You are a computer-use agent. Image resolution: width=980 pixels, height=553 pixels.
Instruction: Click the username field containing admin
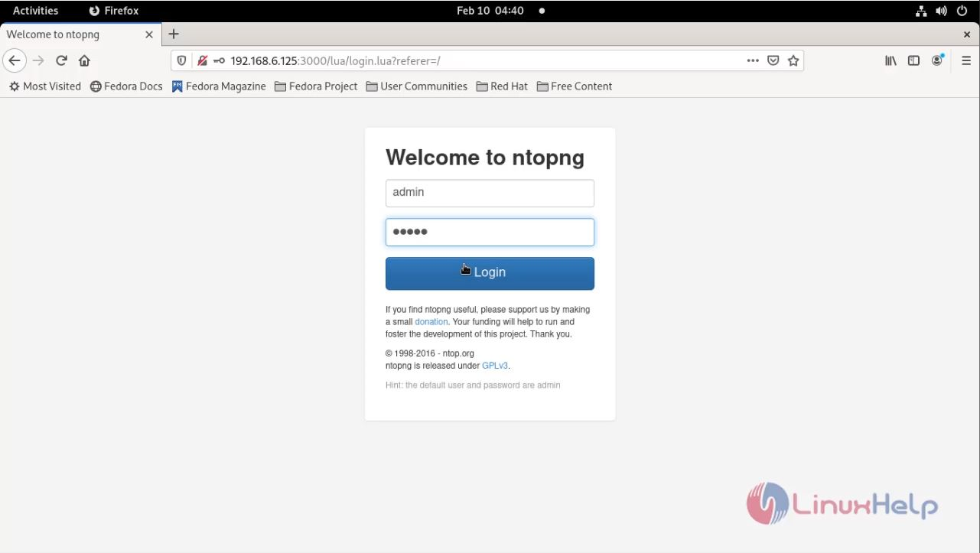pyautogui.click(x=490, y=193)
